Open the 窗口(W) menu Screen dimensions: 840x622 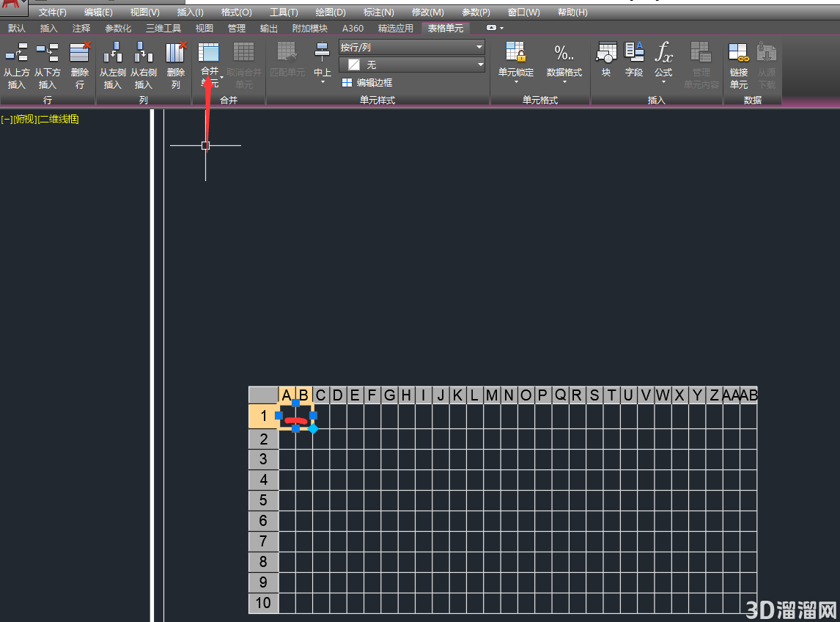click(523, 12)
